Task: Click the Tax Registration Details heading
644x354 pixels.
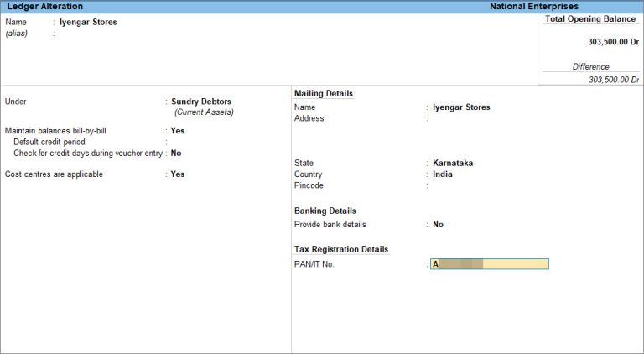Action: [x=341, y=249]
